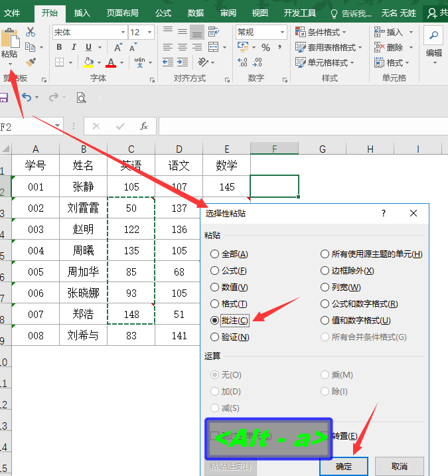
Task: Increase font size with larger A
Action: (118, 47)
